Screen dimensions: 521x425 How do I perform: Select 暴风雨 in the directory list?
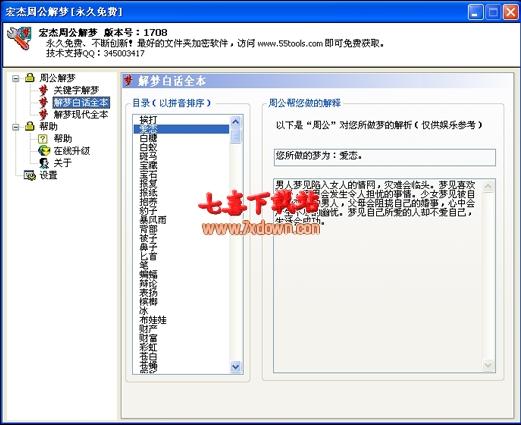tap(153, 220)
